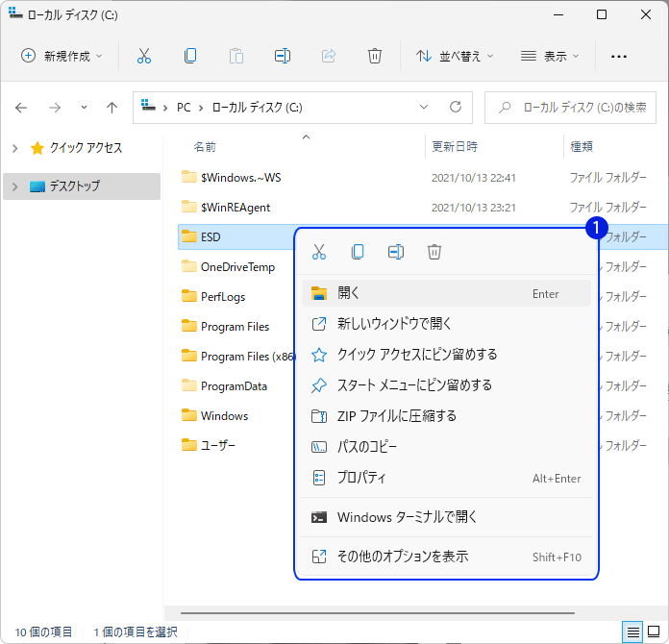Select 新しいウィンドウで開く in the context menu
Screen dimensions: 669x644
tap(446, 324)
